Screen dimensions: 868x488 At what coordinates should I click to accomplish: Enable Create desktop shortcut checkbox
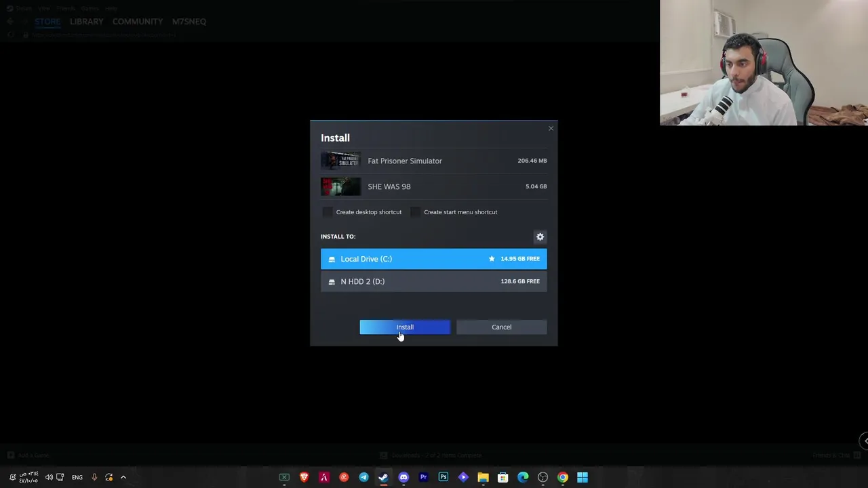pyautogui.click(x=328, y=212)
